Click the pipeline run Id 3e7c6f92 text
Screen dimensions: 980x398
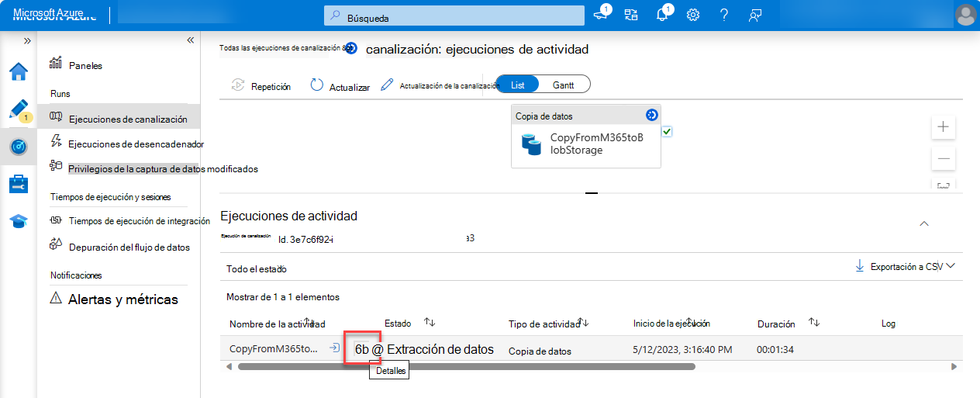pyautogui.click(x=305, y=238)
